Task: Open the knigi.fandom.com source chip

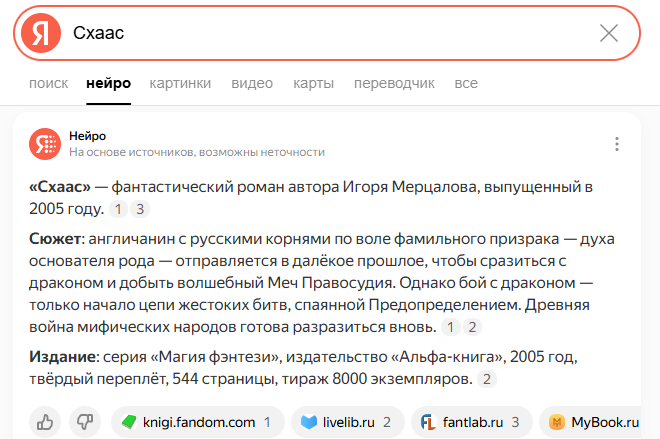Action: click(x=198, y=422)
